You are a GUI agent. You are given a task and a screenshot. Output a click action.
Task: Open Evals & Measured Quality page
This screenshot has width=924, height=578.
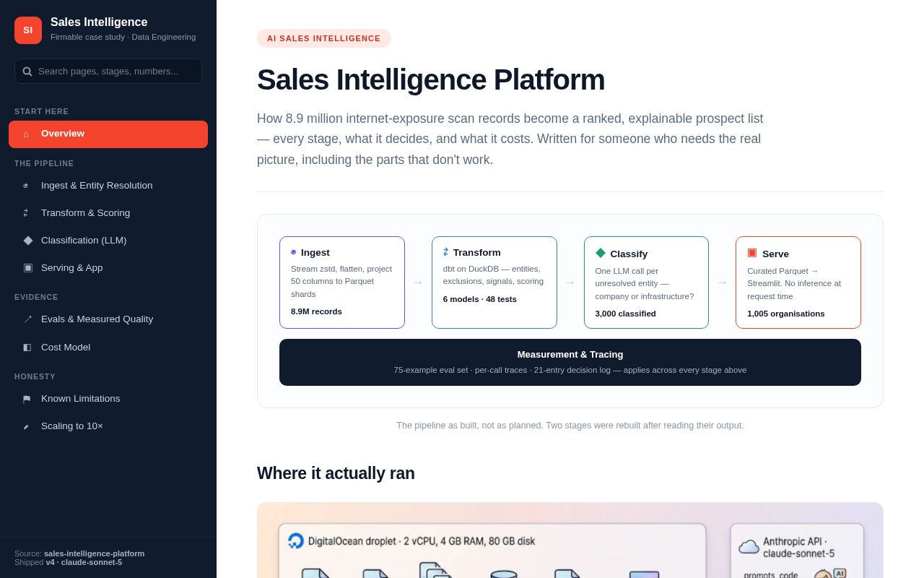pyautogui.click(x=108, y=319)
